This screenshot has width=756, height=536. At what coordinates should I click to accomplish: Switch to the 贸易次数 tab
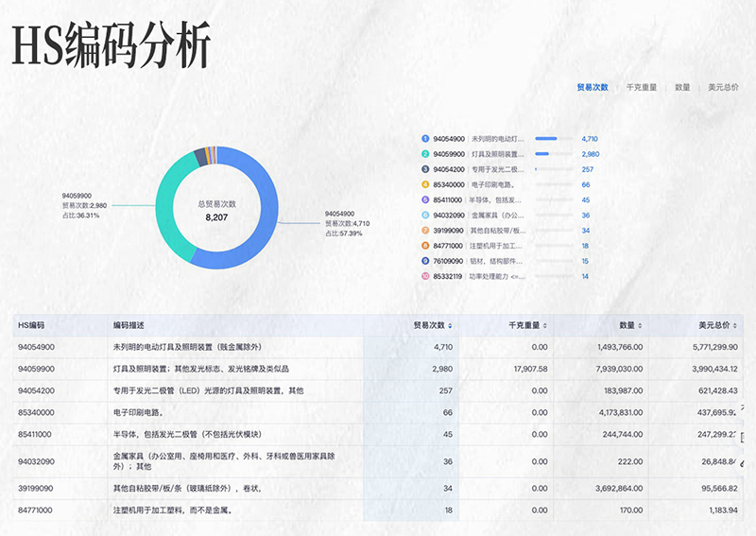(x=593, y=87)
